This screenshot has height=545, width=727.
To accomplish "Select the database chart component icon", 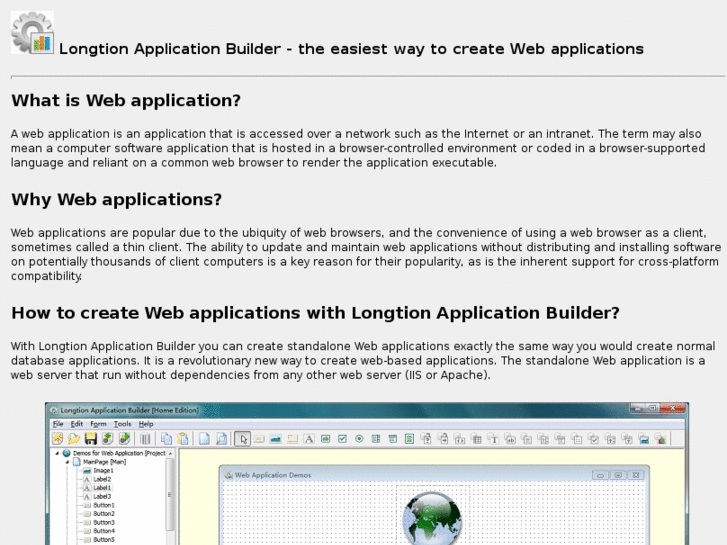I will coord(661,439).
